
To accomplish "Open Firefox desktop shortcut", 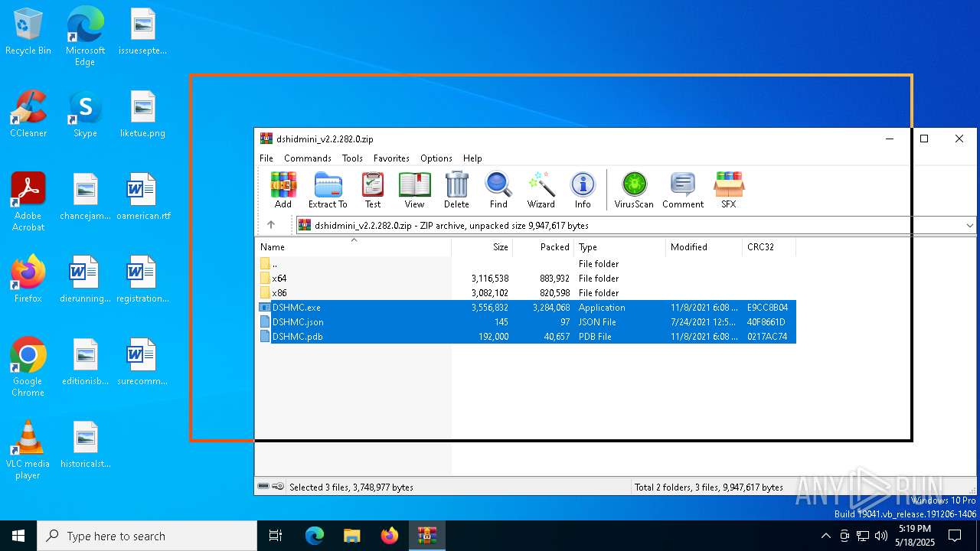I will 28,279.
